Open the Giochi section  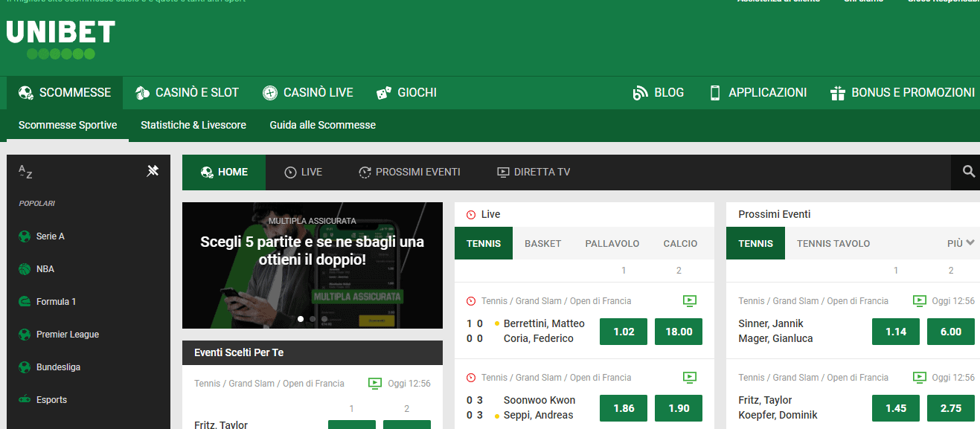click(x=406, y=93)
